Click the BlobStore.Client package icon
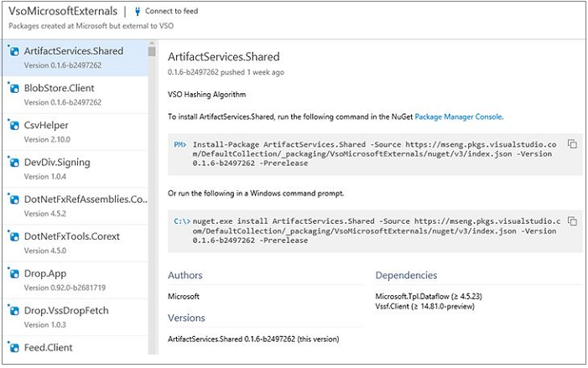 point(14,88)
